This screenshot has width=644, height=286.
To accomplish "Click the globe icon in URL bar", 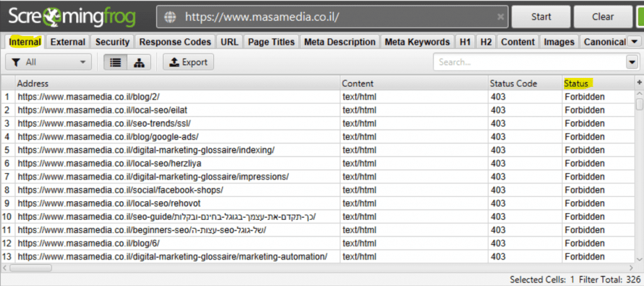I will [x=170, y=17].
